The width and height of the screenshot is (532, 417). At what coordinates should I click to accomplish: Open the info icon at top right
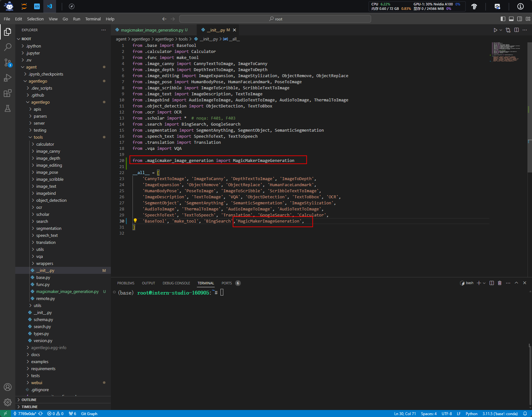(x=521, y=6)
